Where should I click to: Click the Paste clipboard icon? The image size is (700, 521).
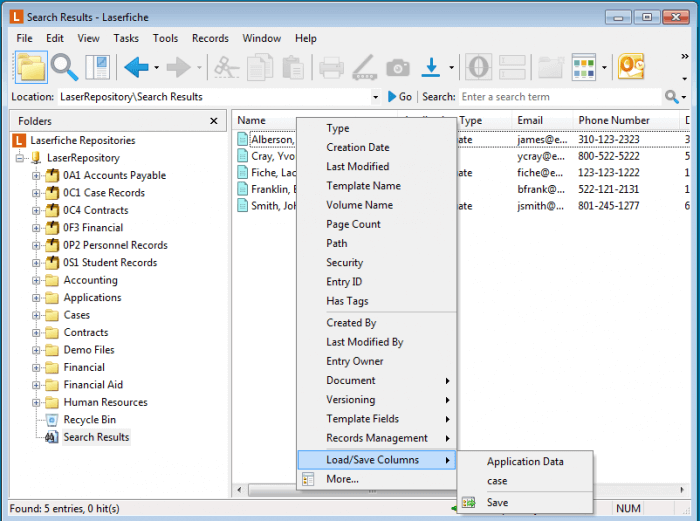[293, 67]
